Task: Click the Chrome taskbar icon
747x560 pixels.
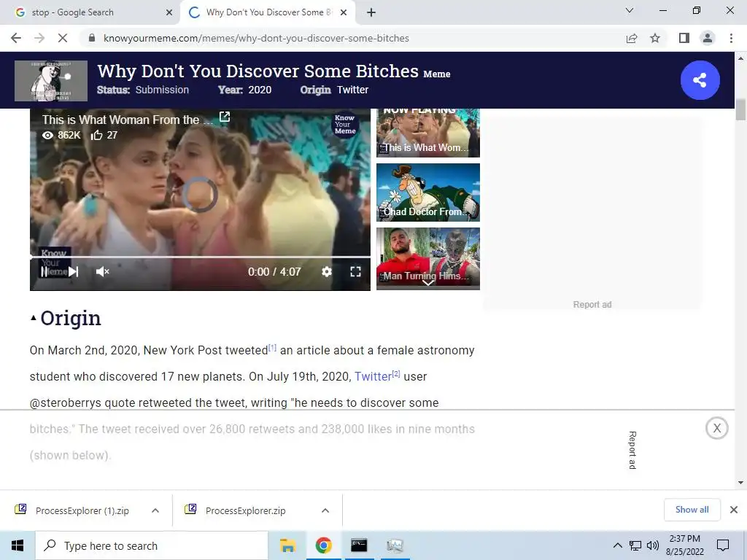Action: (x=323, y=545)
